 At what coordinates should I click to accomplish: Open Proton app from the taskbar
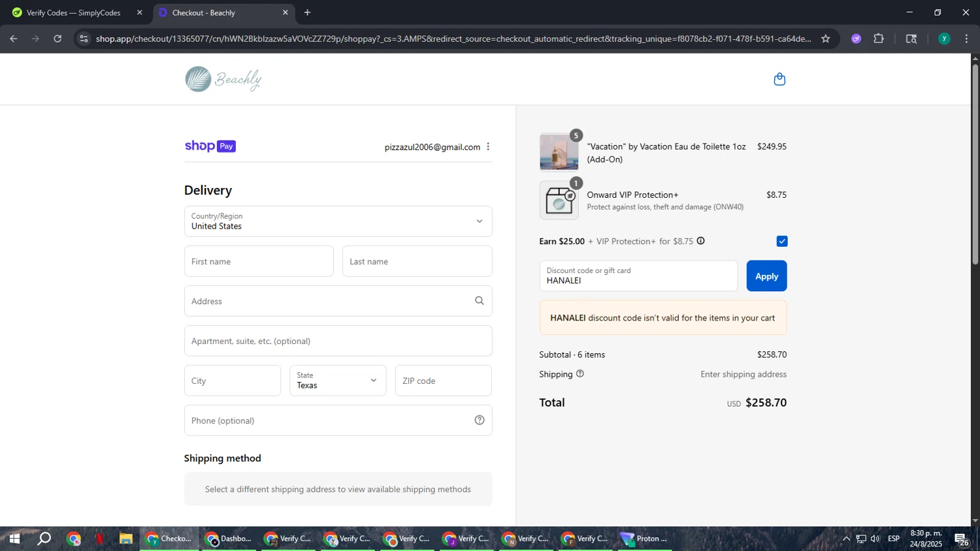[x=644, y=539]
